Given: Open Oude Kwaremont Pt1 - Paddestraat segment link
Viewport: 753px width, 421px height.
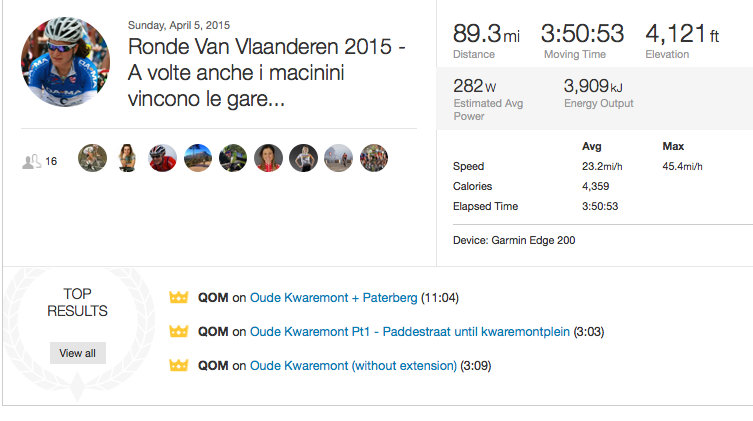Looking at the screenshot, I should tap(409, 332).
